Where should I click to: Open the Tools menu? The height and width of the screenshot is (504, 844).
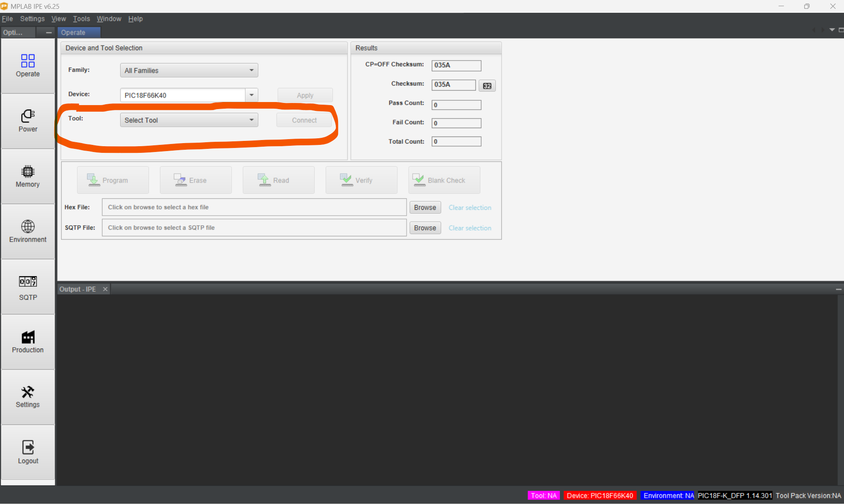pos(81,19)
